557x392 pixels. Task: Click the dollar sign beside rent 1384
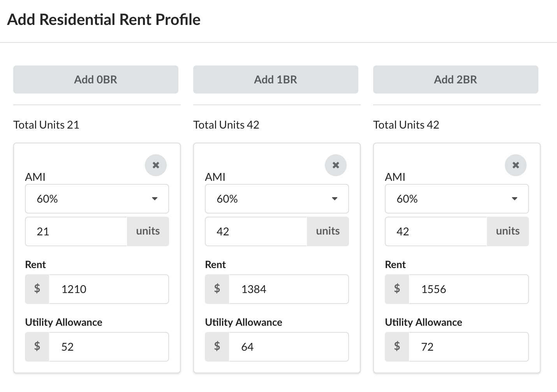[x=217, y=289]
